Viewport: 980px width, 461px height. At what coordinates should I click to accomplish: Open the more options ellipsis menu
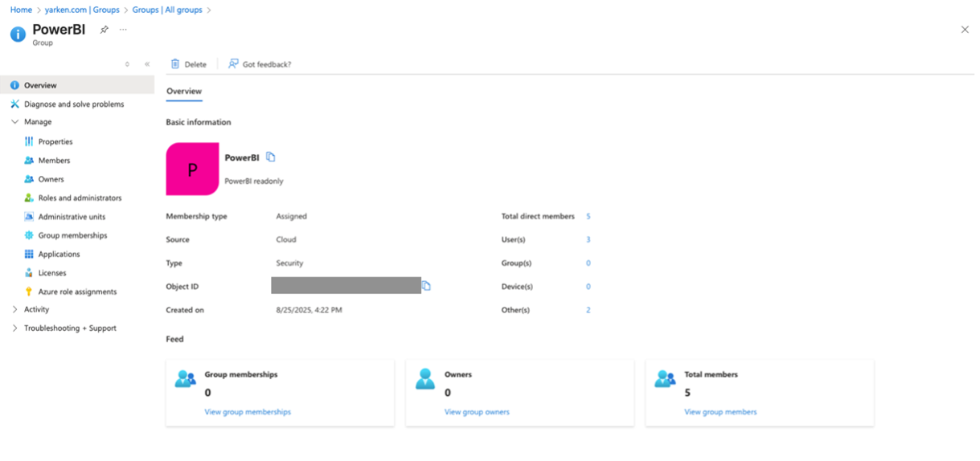point(123,30)
